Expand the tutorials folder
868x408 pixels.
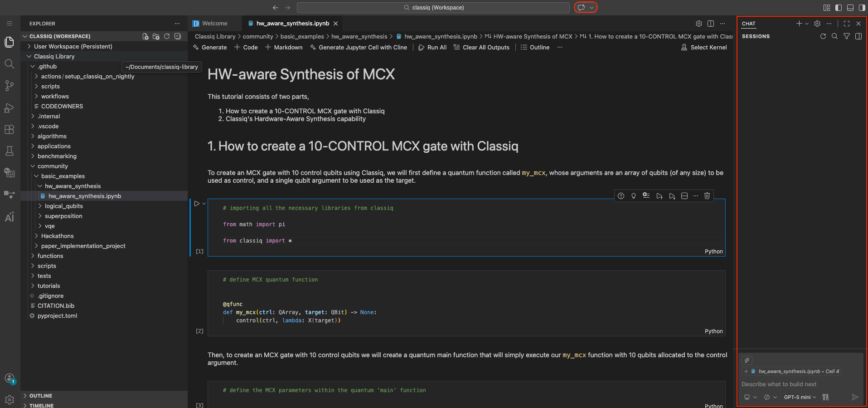[49, 286]
